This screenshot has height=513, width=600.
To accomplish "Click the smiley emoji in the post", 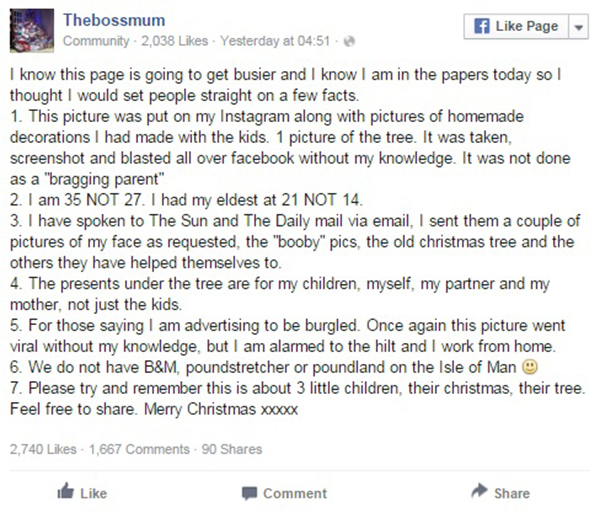I will [530, 367].
